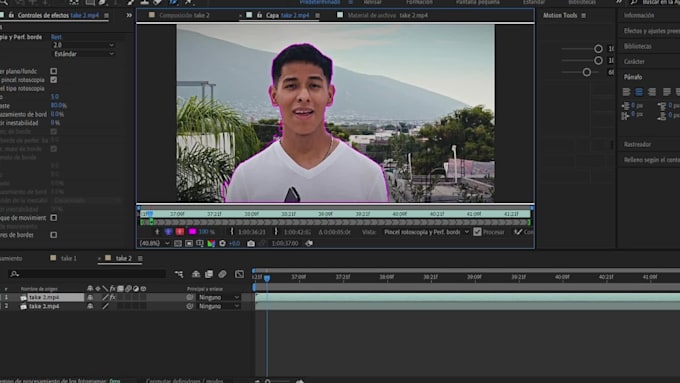The height and width of the screenshot is (383, 680).
Task: Open the Motion Tools panel menu
Action: pos(584,16)
